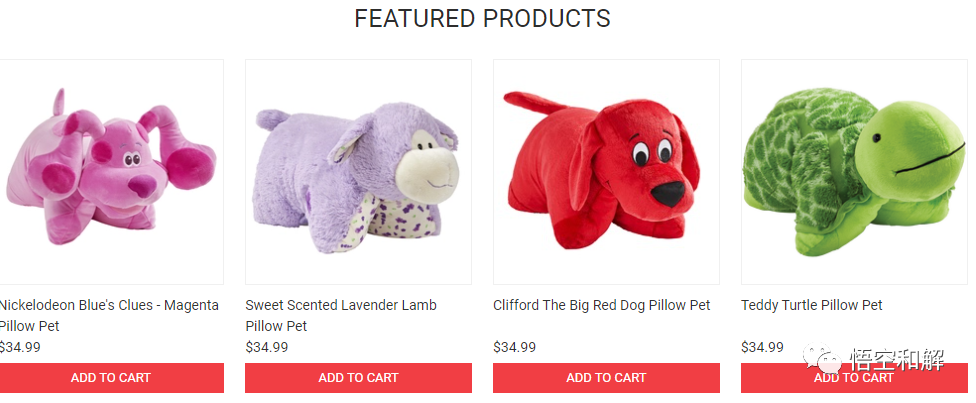The height and width of the screenshot is (403, 976).
Task: Click the Featured Products heading
Action: pyautogui.click(x=482, y=19)
